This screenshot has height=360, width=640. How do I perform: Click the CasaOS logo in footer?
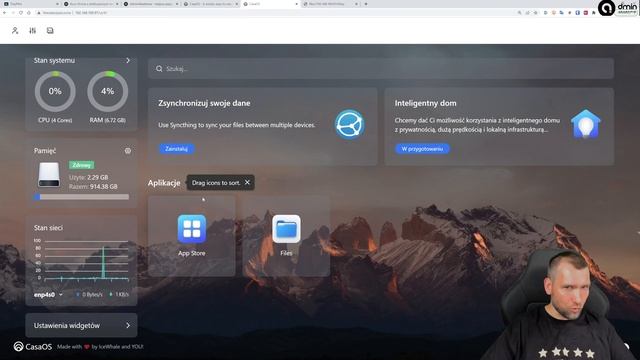tap(33, 347)
